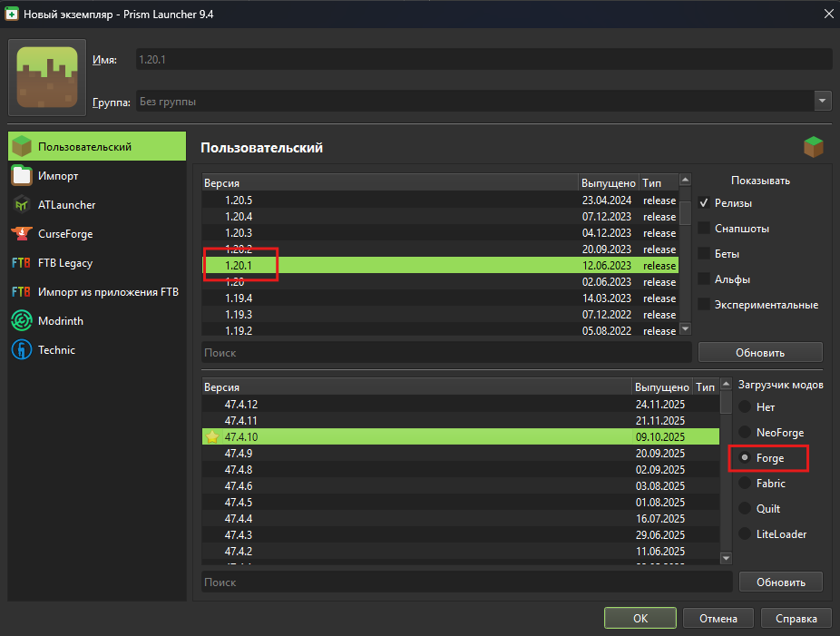Screen dimensions: 840x636
Task: Open the Modrinth source
Action: tap(97, 320)
